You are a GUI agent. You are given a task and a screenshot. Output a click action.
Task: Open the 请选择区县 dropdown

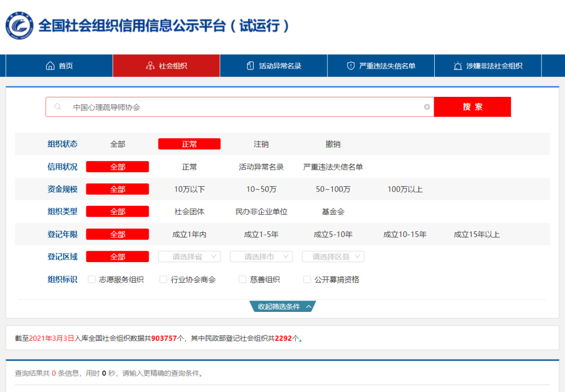point(333,256)
